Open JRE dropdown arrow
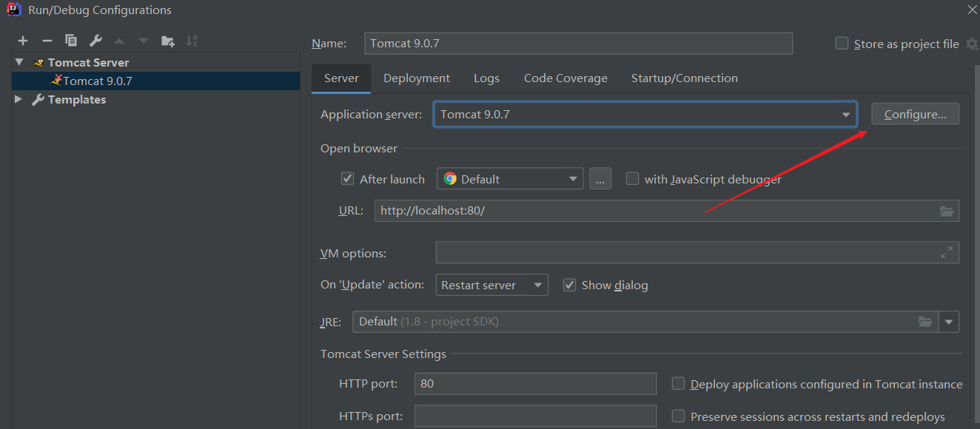Image resolution: width=980 pixels, height=429 pixels. click(950, 322)
